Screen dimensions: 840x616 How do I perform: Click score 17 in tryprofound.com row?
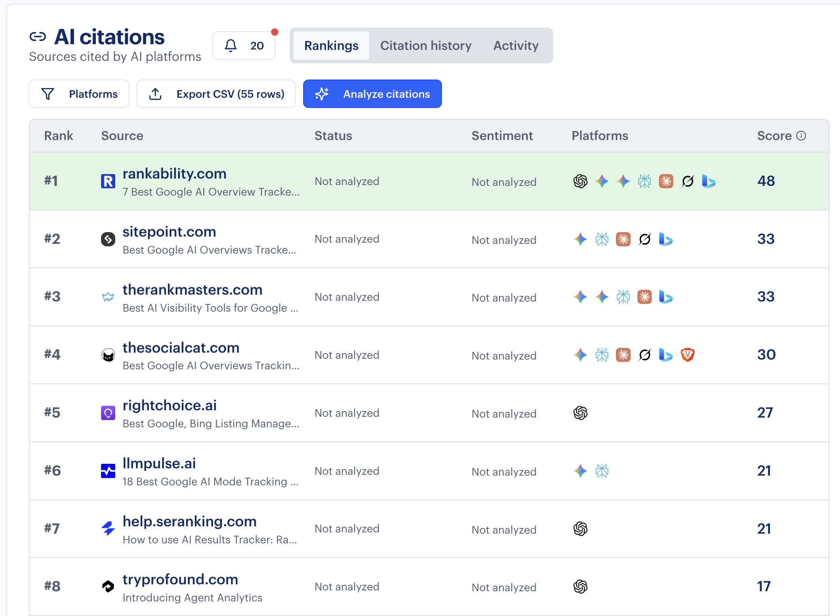(764, 586)
